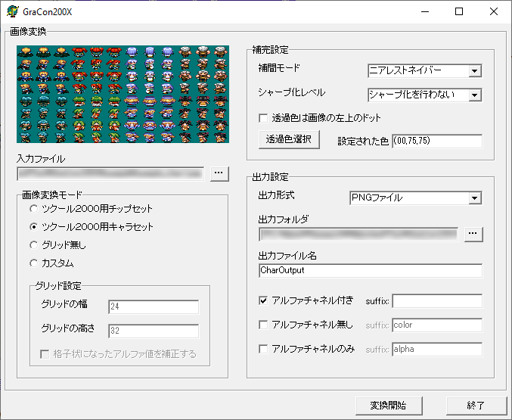Image resolution: width=512 pixels, height=420 pixels.
Task: Select ツクール2000用チップセット radio option
Action: coord(33,208)
